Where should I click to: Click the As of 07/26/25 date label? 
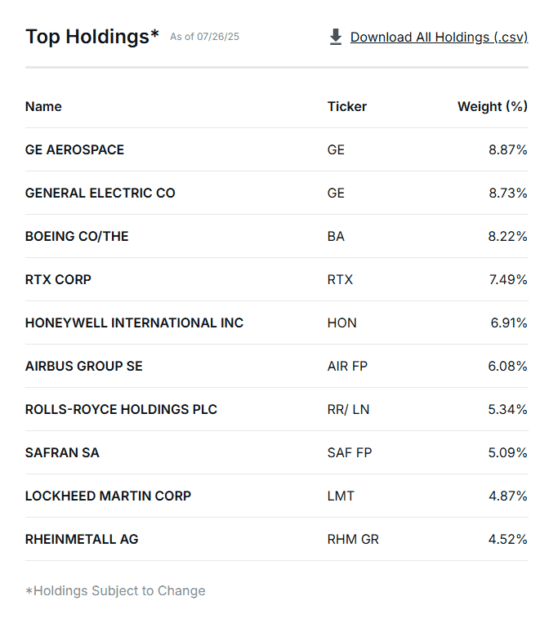pyautogui.click(x=205, y=37)
